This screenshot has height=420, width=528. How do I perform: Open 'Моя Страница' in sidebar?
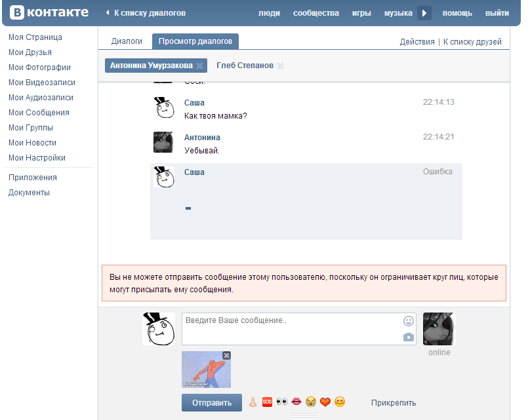tap(35, 37)
